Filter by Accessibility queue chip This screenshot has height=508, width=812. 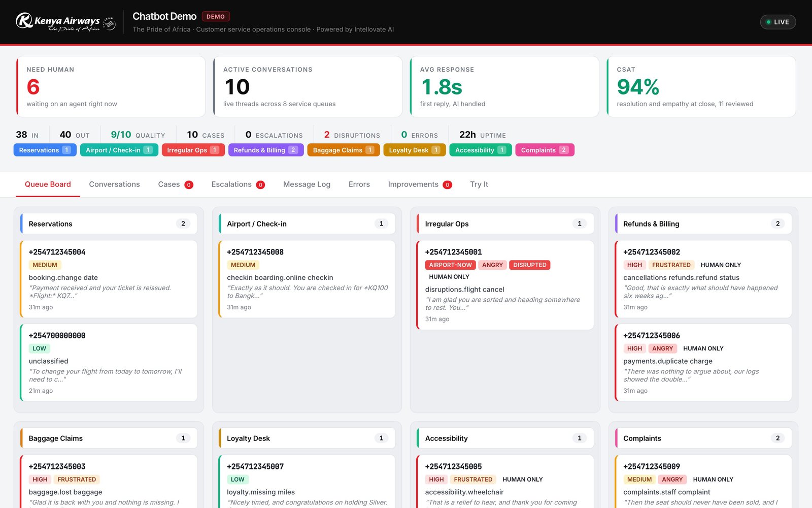481,150
